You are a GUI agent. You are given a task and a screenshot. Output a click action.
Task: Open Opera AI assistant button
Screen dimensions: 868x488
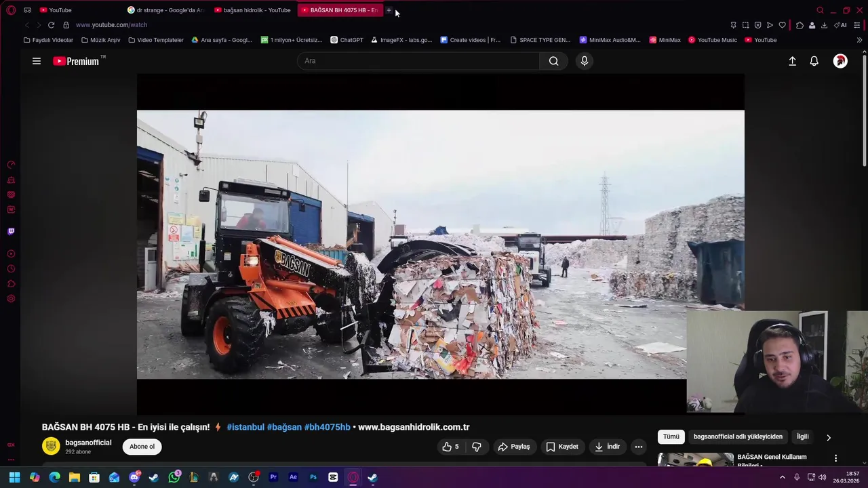[841, 25]
